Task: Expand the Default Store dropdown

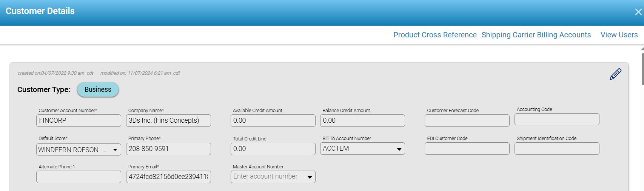Action: pyautogui.click(x=115, y=150)
